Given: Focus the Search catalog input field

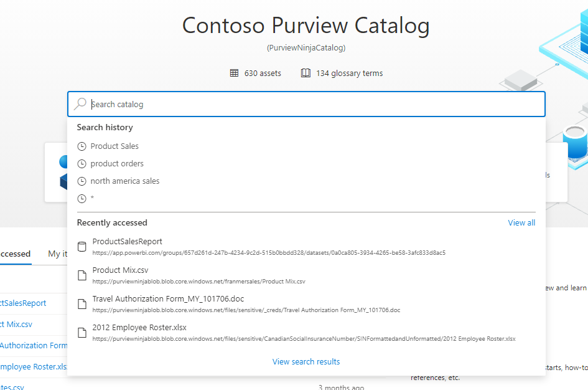Looking at the screenshot, I should tap(306, 104).
